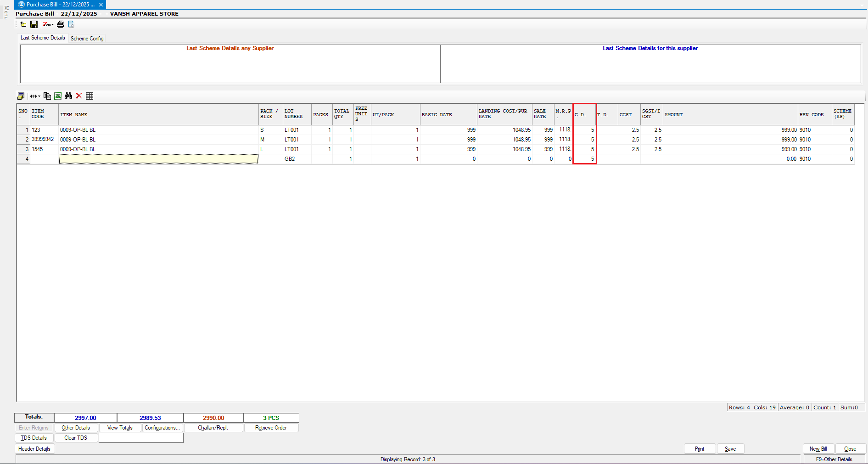868x464 pixels.
Task: Click the new folder icon with star
Action: (23, 24)
